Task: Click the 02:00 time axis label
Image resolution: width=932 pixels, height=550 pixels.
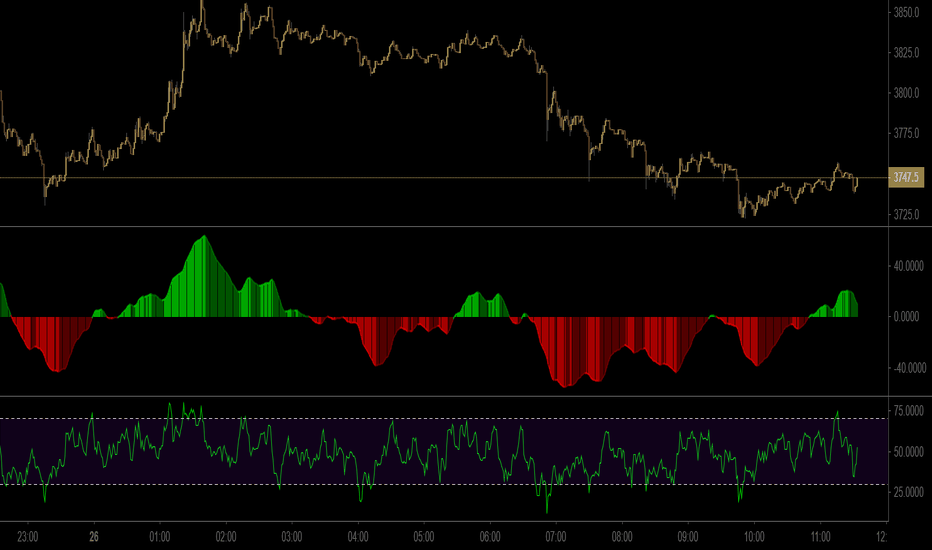Action: coord(226,537)
